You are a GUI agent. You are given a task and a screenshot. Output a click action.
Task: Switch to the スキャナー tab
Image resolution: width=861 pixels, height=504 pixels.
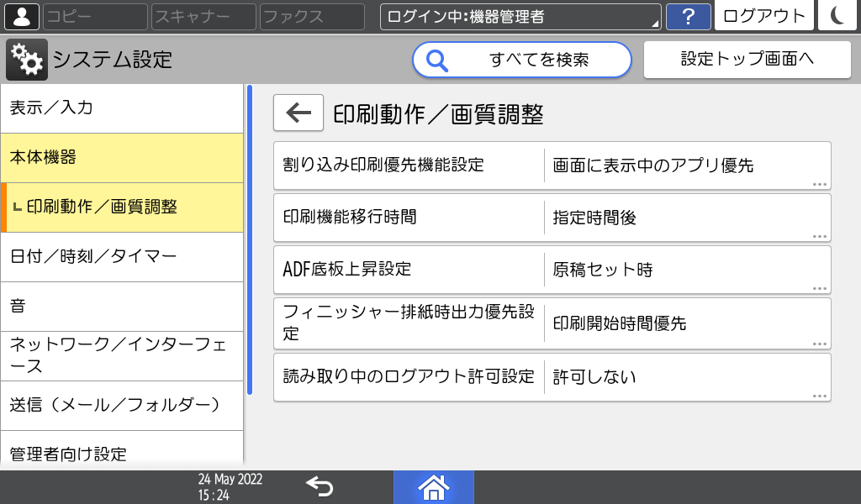pos(202,16)
